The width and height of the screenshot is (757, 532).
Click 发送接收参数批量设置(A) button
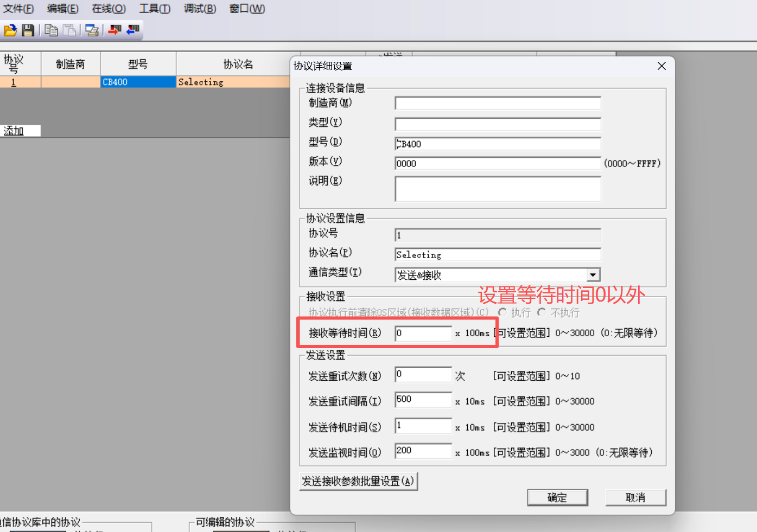(358, 481)
